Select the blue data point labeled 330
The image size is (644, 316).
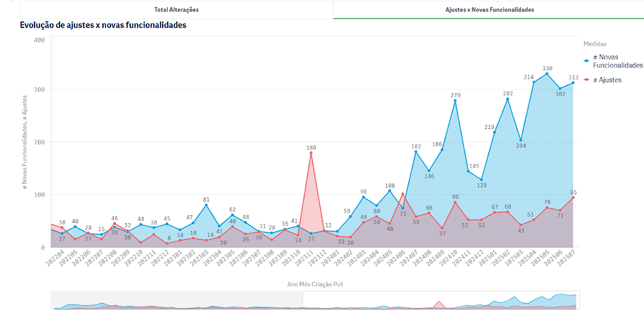(547, 74)
